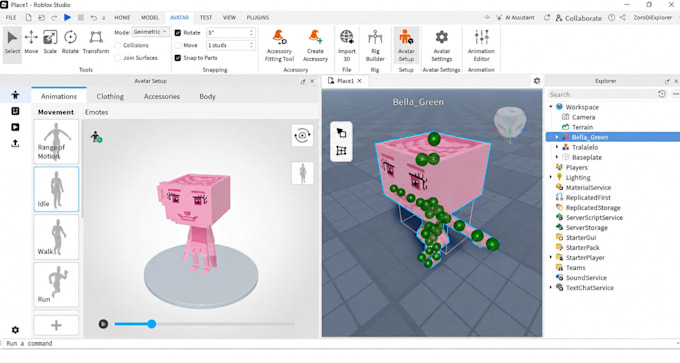The height and width of the screenshot is (363, 680).
Task: Open the TEST ribbon tab
Action: (x=206, y=18)
